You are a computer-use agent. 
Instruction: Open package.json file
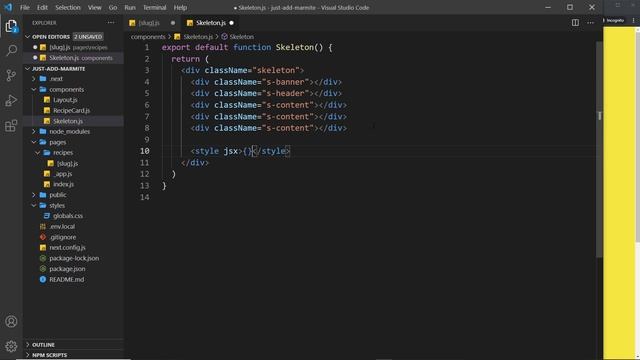coord(67,269)
